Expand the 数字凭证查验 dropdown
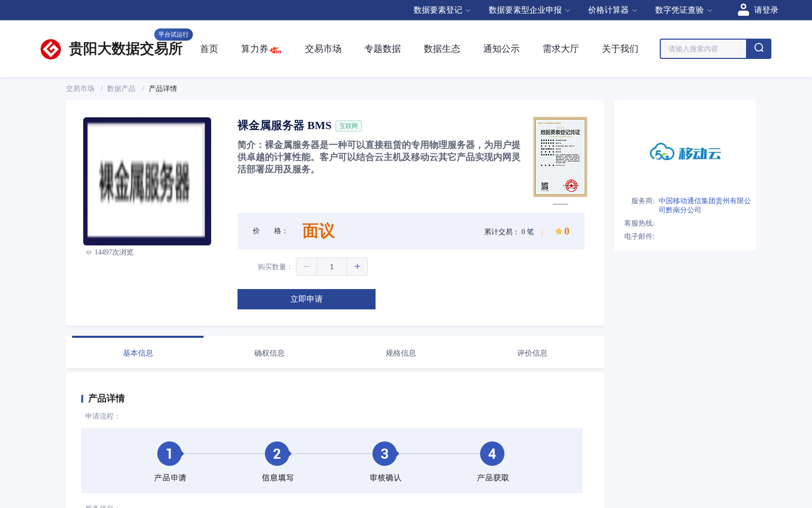Screen dimensions: 812x508 [x=684, y=10]
